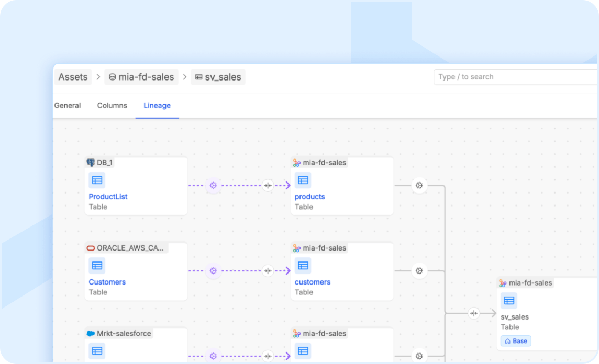Viewport: 599px width, 364px height.
Task: Click the lowercase customers table icon
Action: [303, 266]
